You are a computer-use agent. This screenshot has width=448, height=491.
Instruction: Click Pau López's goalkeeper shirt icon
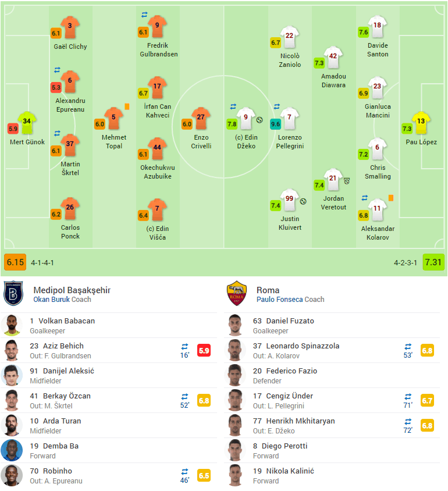[x=421, y=123]
